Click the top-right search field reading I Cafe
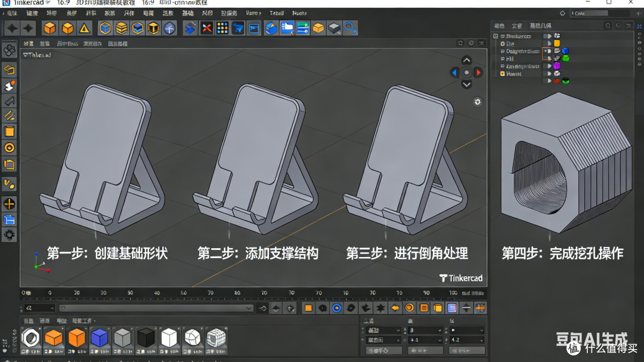 coord(600,13)
